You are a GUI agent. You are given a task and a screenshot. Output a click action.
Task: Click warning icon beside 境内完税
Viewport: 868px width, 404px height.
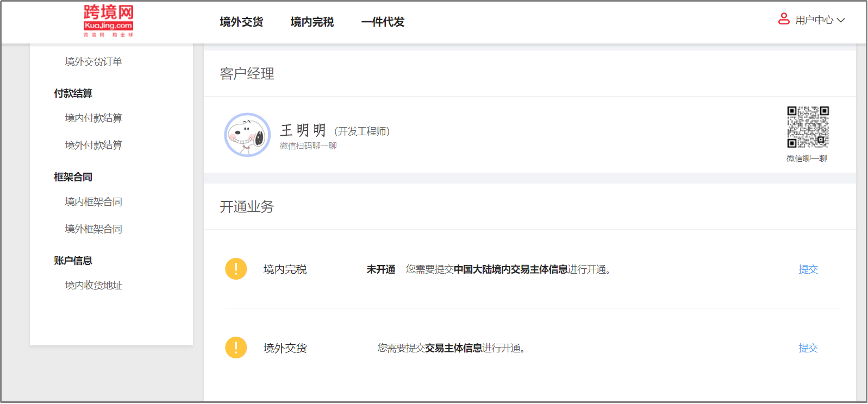coord(236,269)
